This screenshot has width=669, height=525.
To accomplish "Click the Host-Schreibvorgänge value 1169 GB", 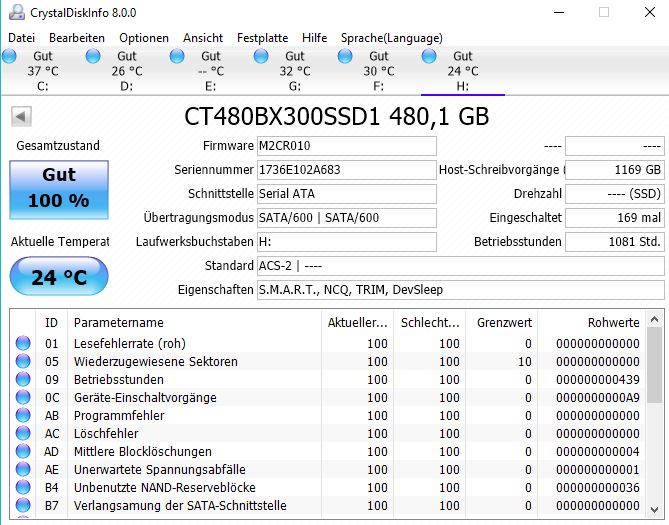I will pos(615,170).
